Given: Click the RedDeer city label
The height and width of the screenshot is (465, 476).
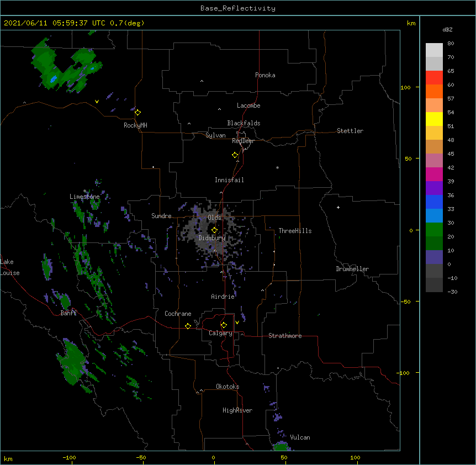Looking at the screenshot, I should click(243, 141).
